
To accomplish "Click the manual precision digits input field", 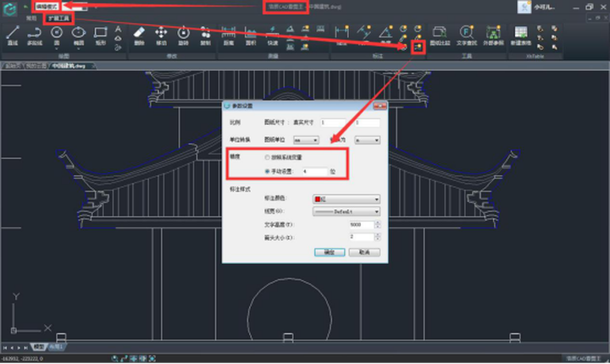I will [x=314, y=172].
